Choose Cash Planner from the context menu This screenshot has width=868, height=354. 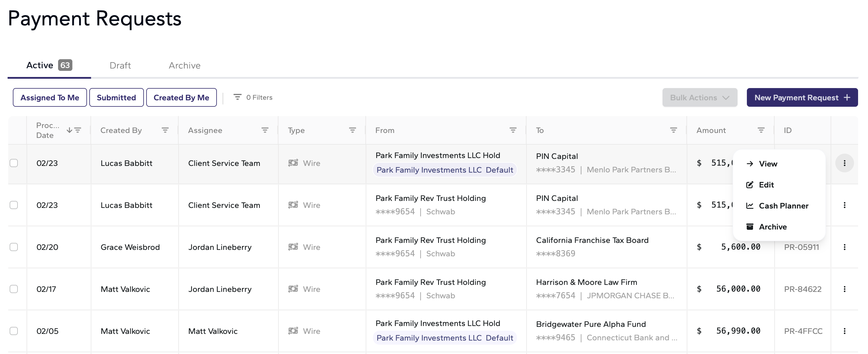click(x=783, y=206)
